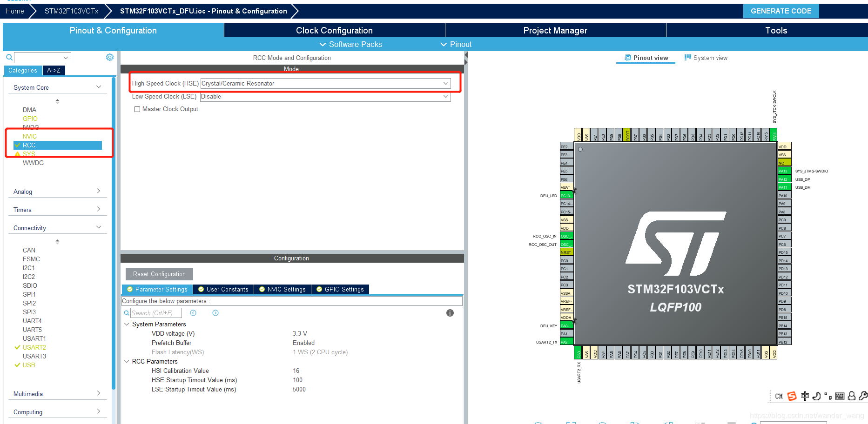Click the PC13 DFU_LED pin
868x424 pixels.
click(x=566, y=196)
